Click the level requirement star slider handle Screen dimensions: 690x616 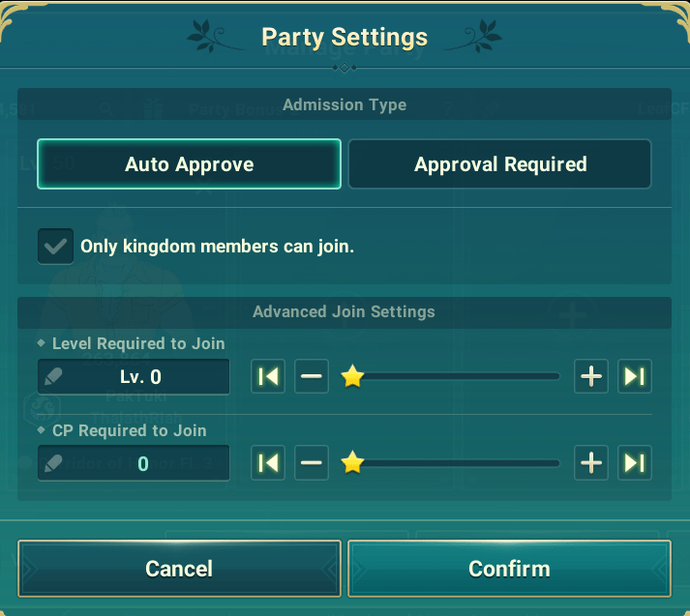pyautogui.click(x=352, y=376)
